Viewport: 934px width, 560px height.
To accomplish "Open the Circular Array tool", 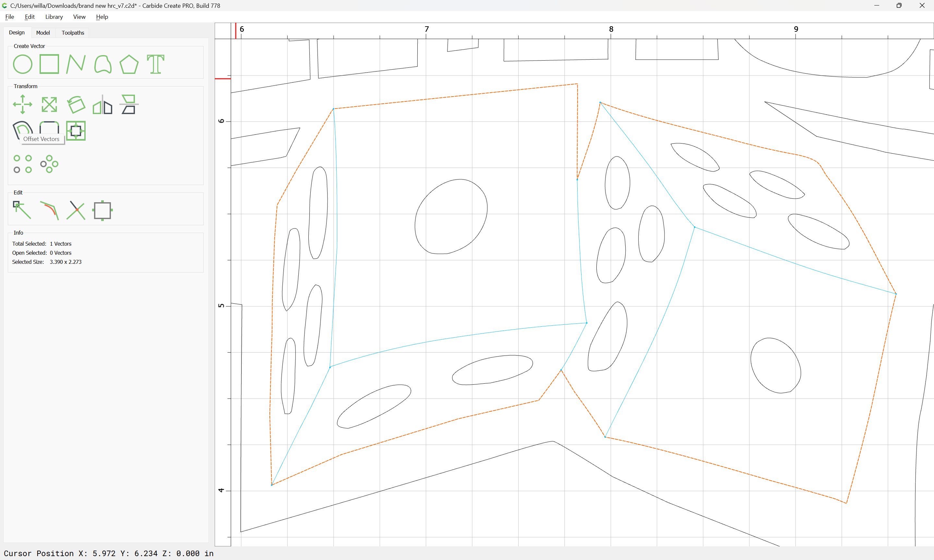I will tap(49, 164).
